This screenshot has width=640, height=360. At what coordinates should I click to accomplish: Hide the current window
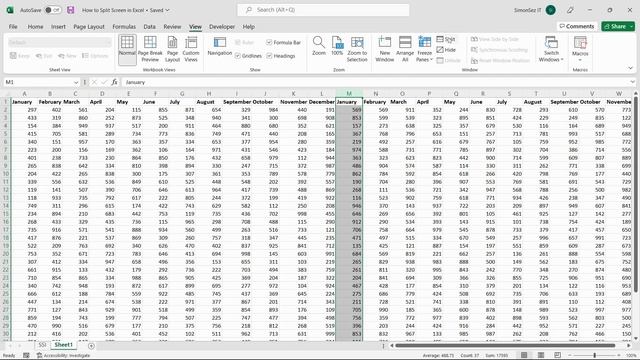446,50
